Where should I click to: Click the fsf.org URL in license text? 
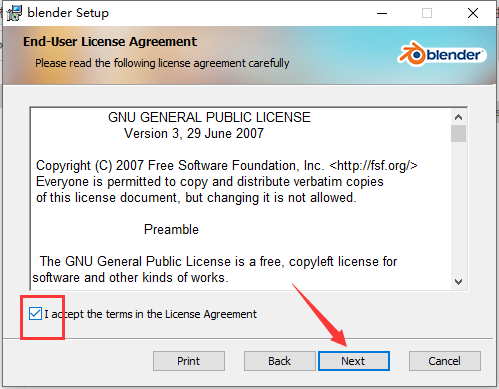[373, 165]
